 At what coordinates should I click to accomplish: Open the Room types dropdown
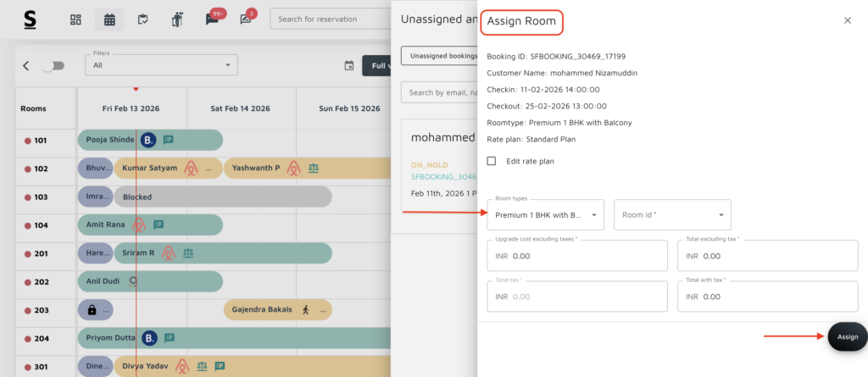pyautogui.click(x=545, y=215)
